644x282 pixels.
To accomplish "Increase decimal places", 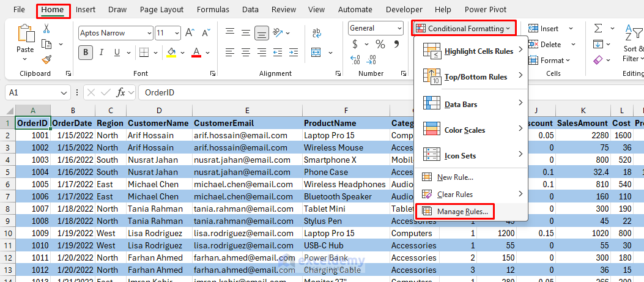I will click(356, 60).
